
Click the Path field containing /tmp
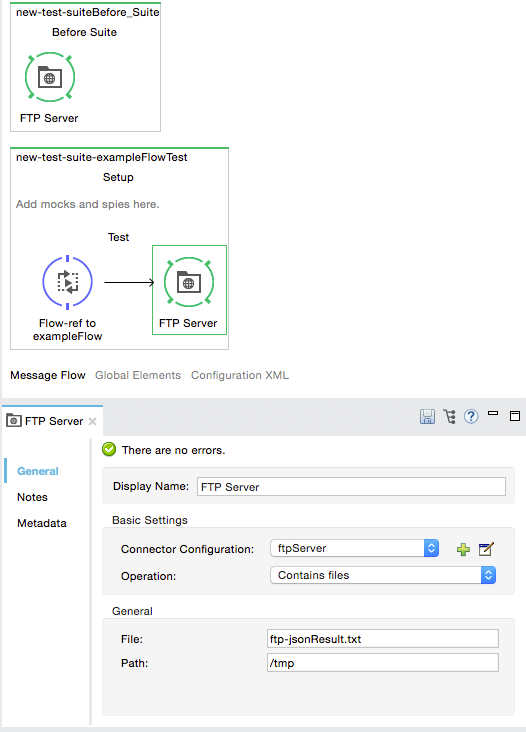pos(383,663)
